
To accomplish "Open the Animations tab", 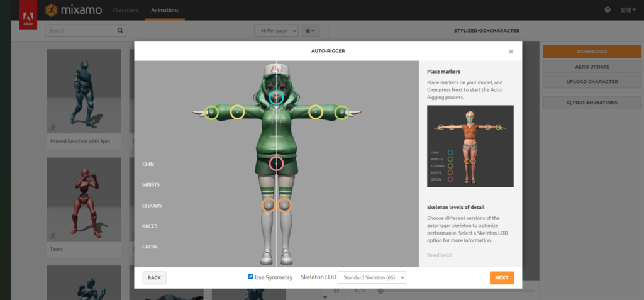I will [165, 10].
